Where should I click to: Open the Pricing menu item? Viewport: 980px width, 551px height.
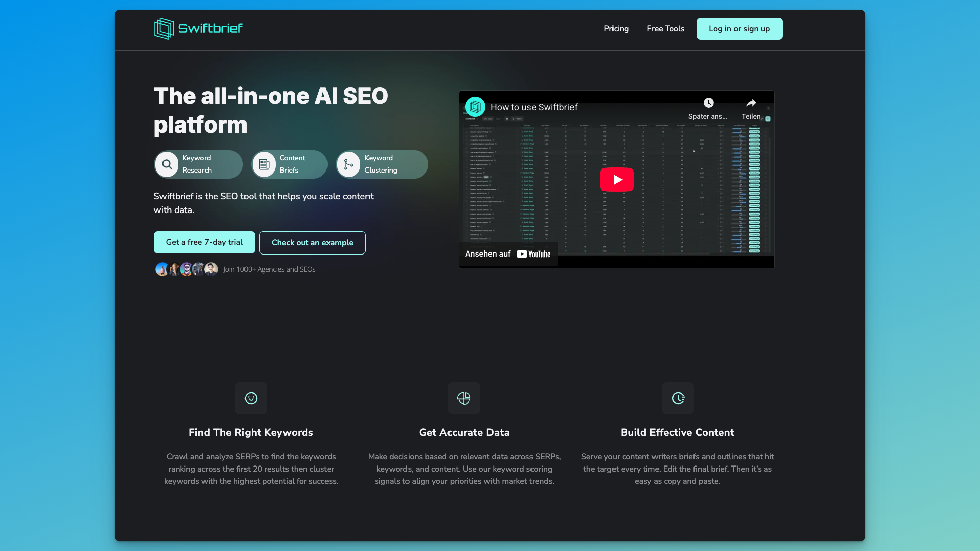pos(616,29)
